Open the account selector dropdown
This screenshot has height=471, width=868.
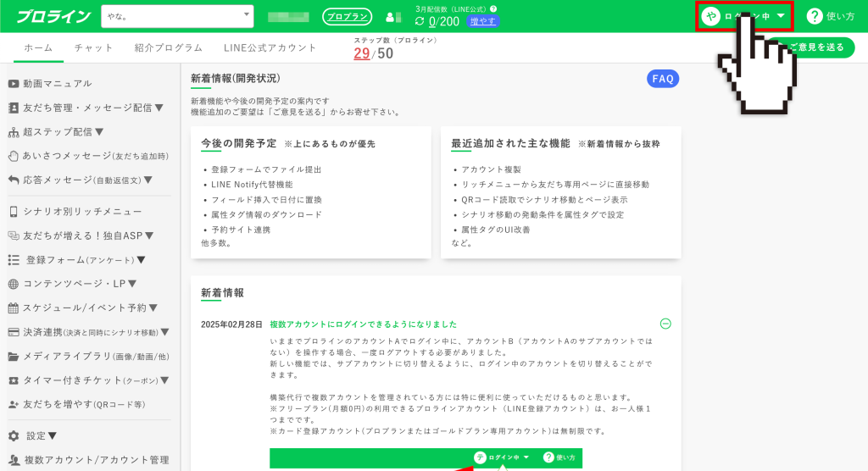tap(177, 16)
